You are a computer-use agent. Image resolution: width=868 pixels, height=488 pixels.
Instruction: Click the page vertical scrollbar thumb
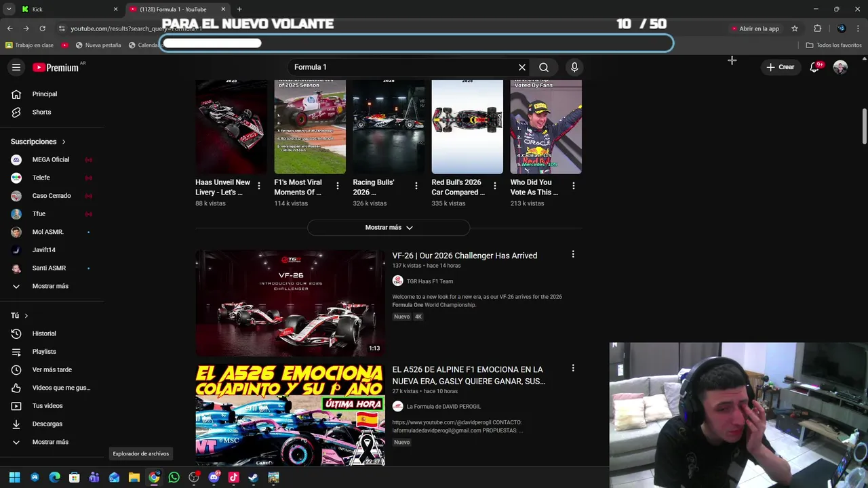[864, 126]
